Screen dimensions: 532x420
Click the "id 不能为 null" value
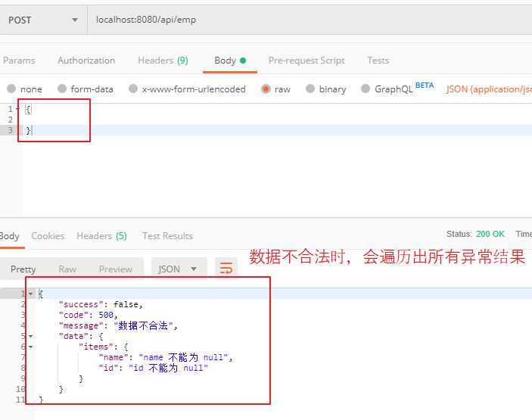168,368
